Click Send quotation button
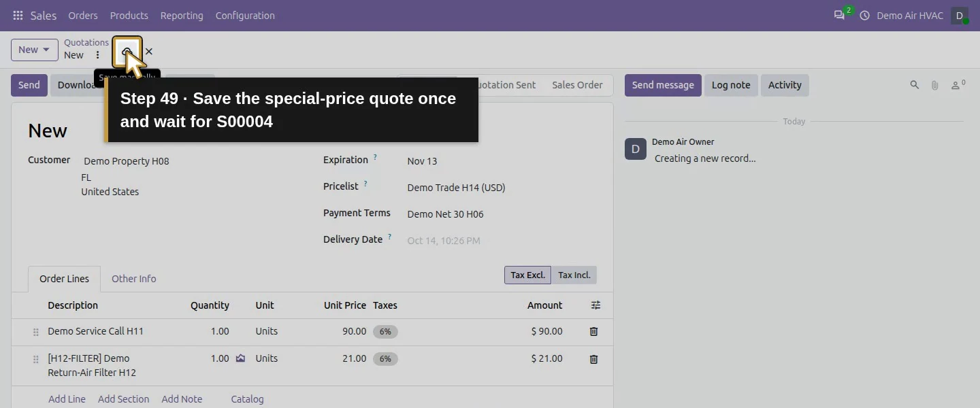The image size is (980, 408). point(29,85)
